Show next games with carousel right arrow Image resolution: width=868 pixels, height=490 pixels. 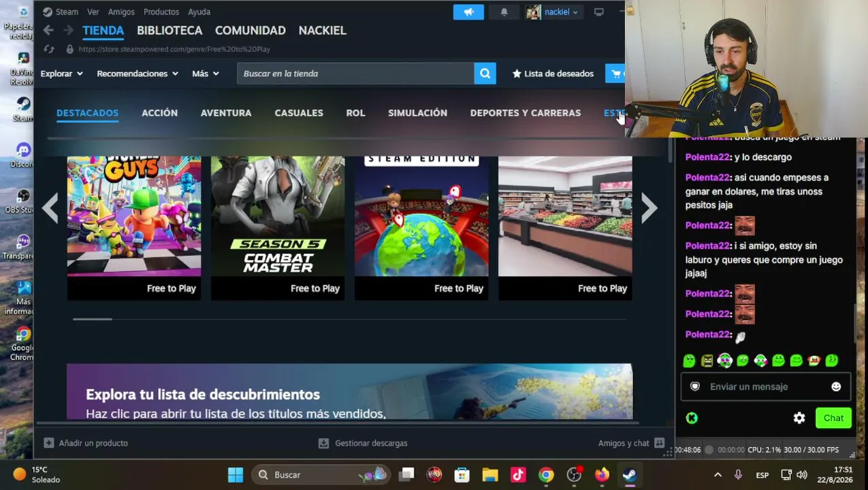(649, 208)
